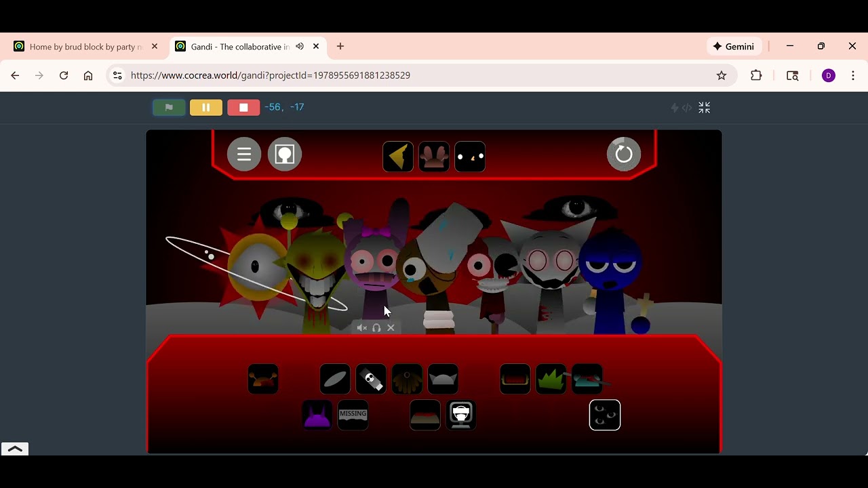
Task: Open the code view brackets icon
Action: [687, 108]
